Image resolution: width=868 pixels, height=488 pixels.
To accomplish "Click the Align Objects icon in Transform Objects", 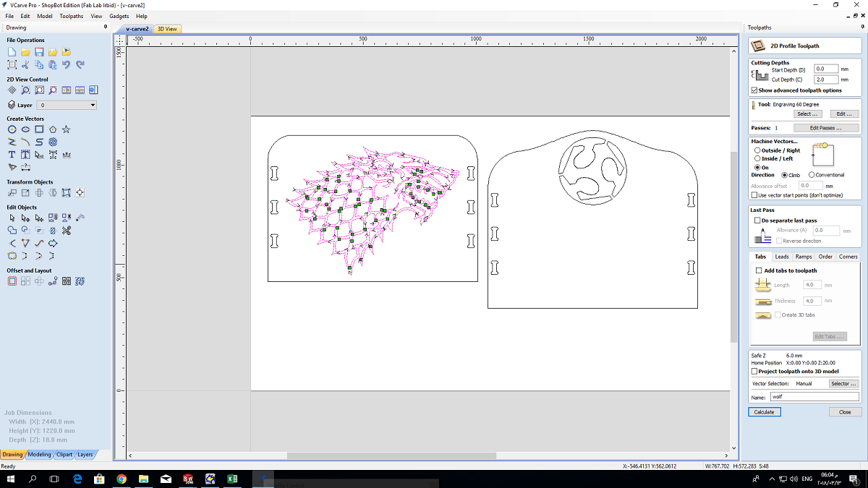I will 80,192.
